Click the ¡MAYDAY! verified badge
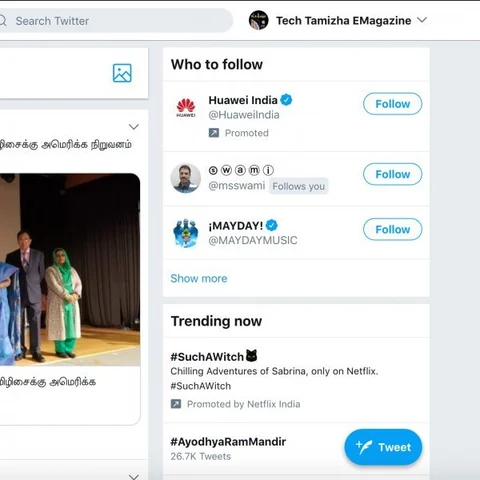This screenshot has width=480, height=480. (272, 225)
